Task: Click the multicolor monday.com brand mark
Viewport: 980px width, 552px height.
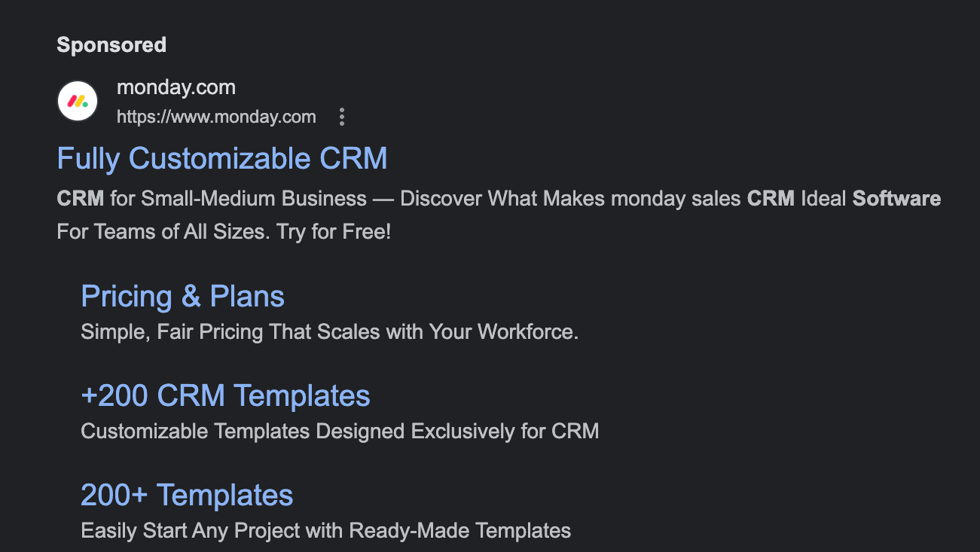Action: click(77, 100)
